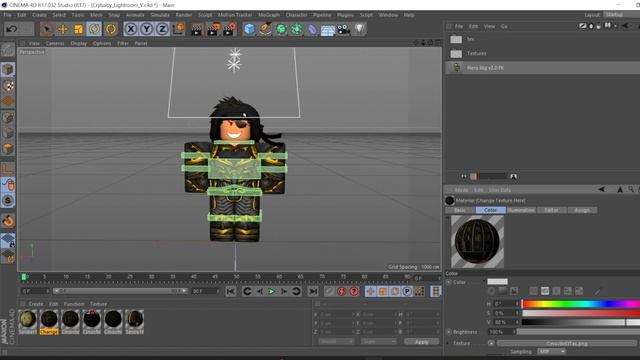This screenshot has height=360, width=640.
Task: Open the Sampling MIP dropdown
Action: pos(551,351)
